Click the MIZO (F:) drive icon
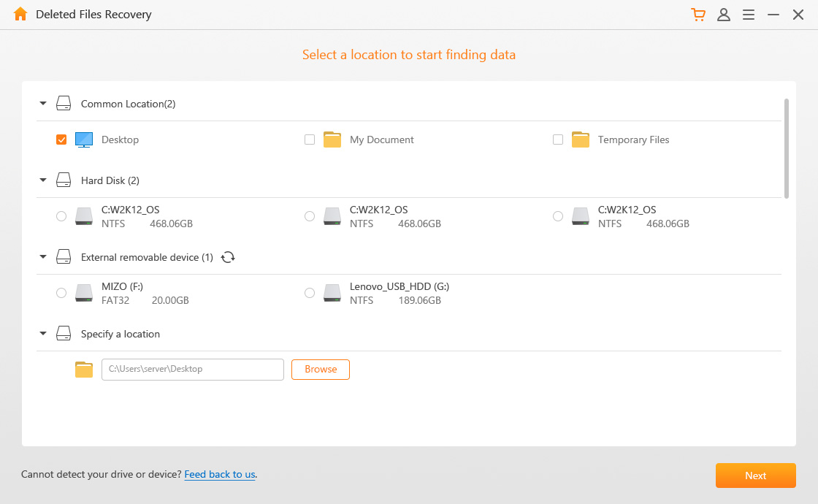This screenshot has height=504, width=818. point(84,293)
